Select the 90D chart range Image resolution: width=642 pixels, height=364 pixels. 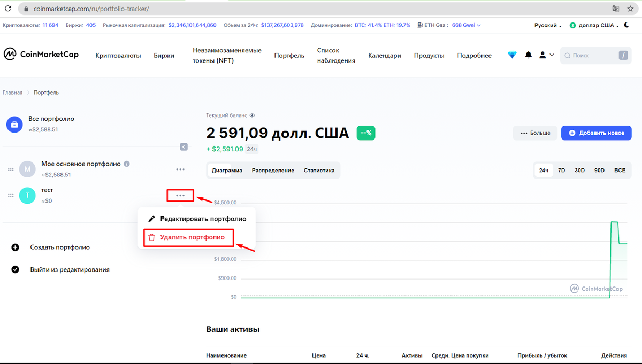(x=599, y=171)
